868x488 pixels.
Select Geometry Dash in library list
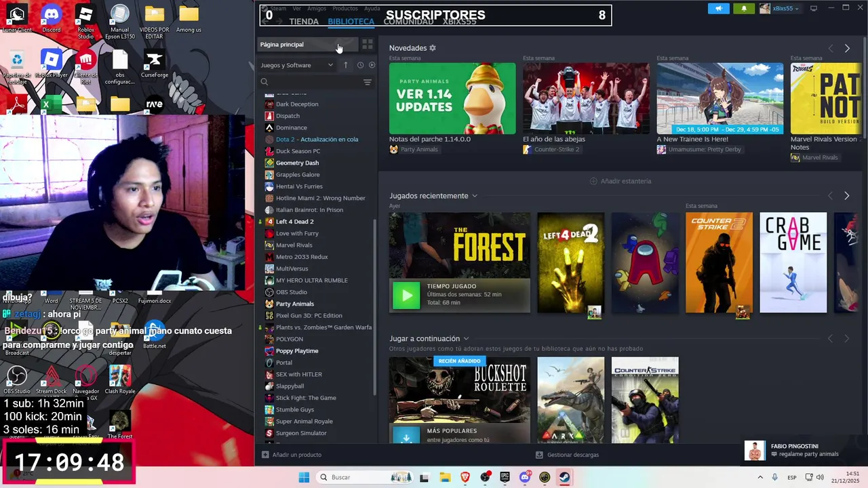[x=297, y=163]
